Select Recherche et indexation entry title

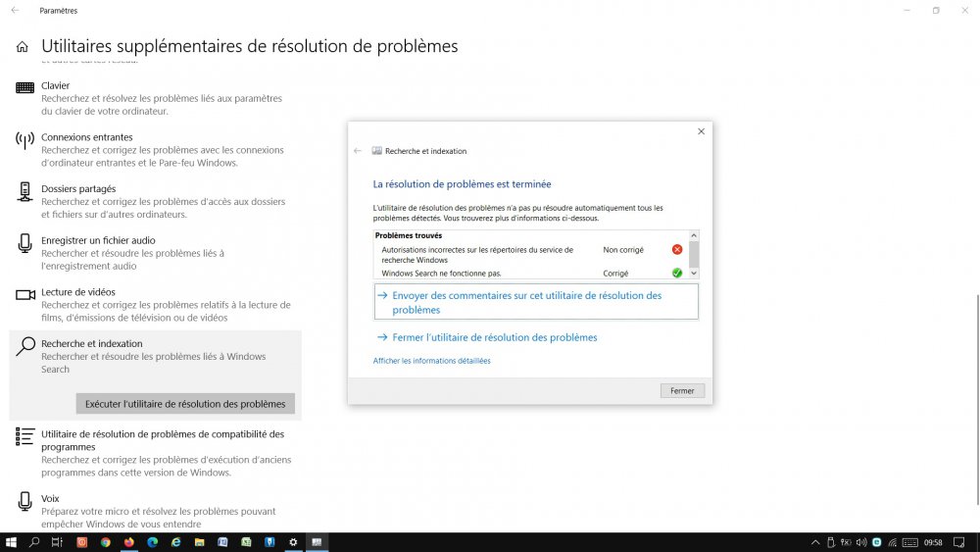pos(92,343)
